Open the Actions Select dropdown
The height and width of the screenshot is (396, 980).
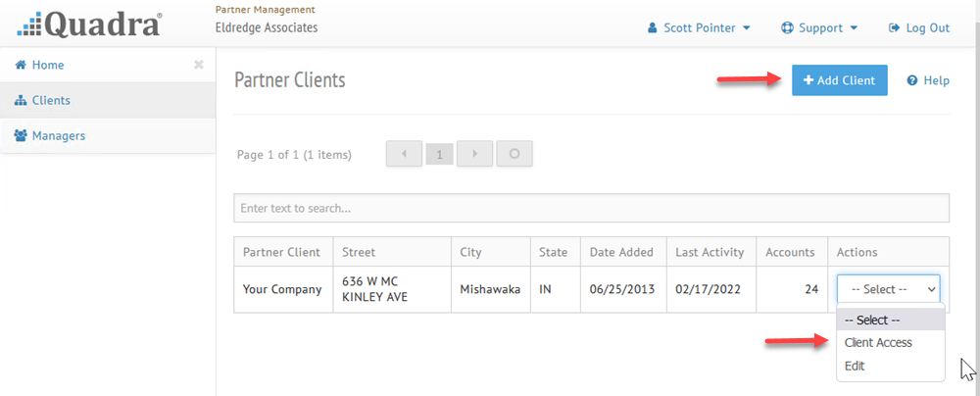click(888, 289)
